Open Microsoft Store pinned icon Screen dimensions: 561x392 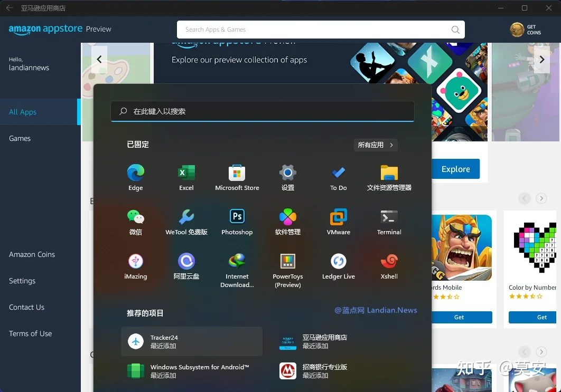(x=237, y=178)
